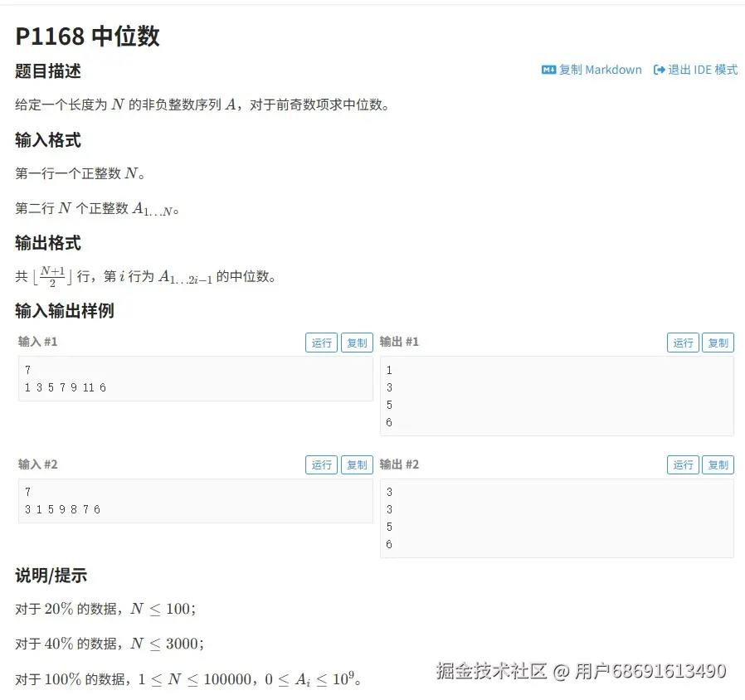Copy sample input #1

pyautogui.click(x=357, y=342)
